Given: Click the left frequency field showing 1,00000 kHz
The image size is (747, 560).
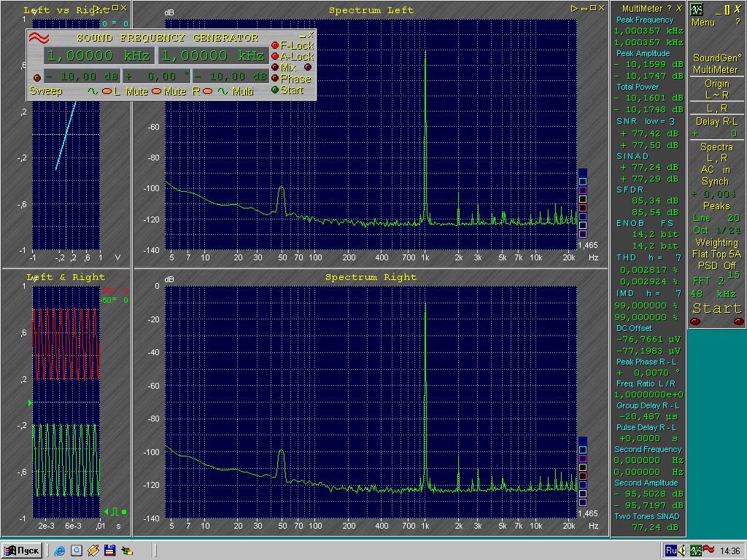Looking at the screenshot, I should click(x=99, y=56).
